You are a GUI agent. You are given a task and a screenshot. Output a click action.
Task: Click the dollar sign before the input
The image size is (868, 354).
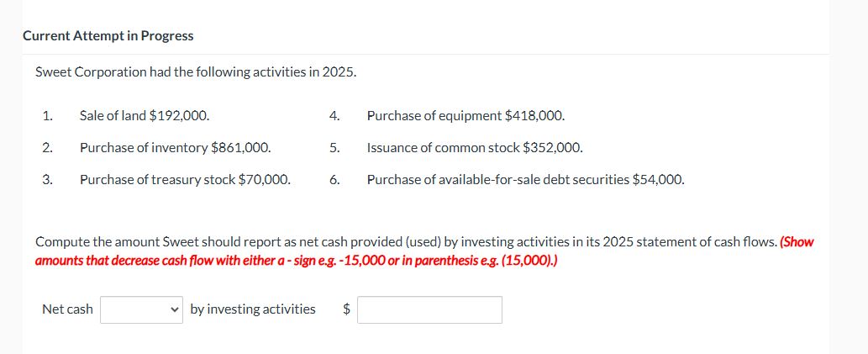point(346,309)
